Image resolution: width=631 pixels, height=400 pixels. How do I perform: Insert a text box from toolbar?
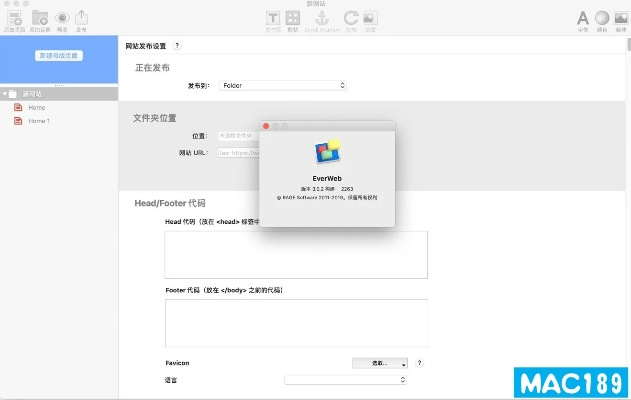(272, 17)
